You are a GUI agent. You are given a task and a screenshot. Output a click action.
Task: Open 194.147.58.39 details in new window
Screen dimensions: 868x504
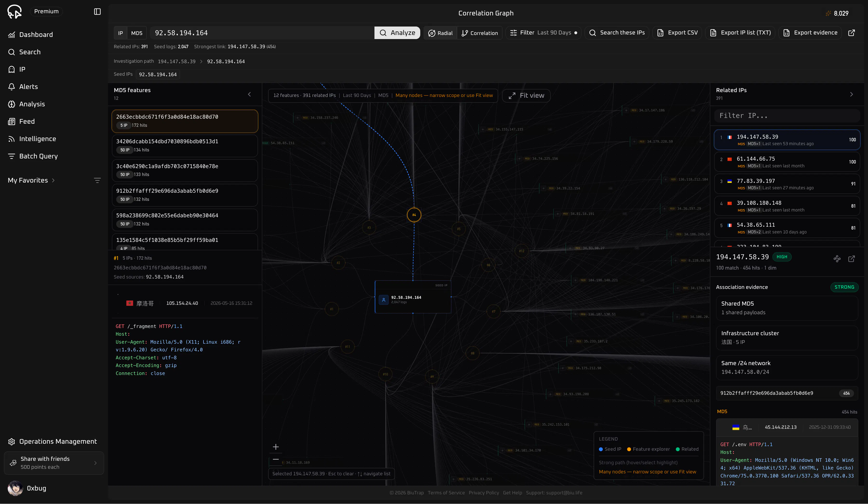(x=851, y=259)
